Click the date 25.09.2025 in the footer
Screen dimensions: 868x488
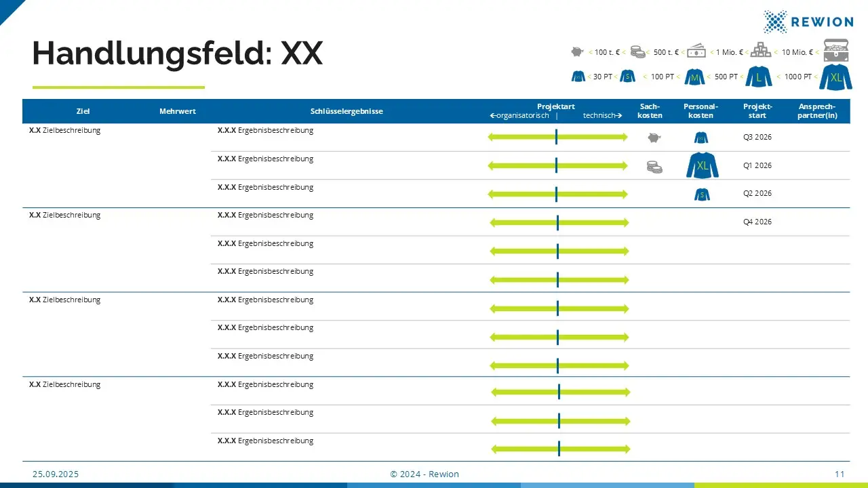pyautogui.click(x=56, y=474)
